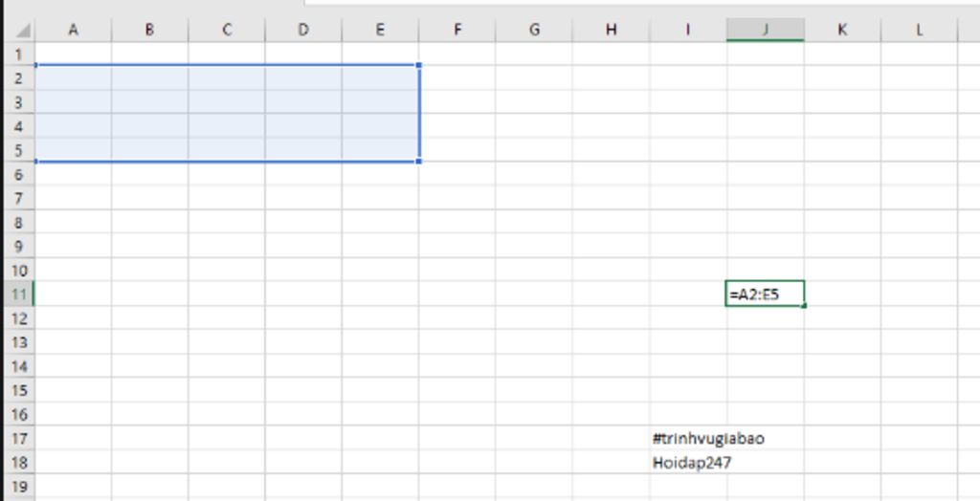Click the bottom-right handle of A2:E5 range
This screenshot has width=980, height=501.
pyautogui.click(x=419, y=161)
